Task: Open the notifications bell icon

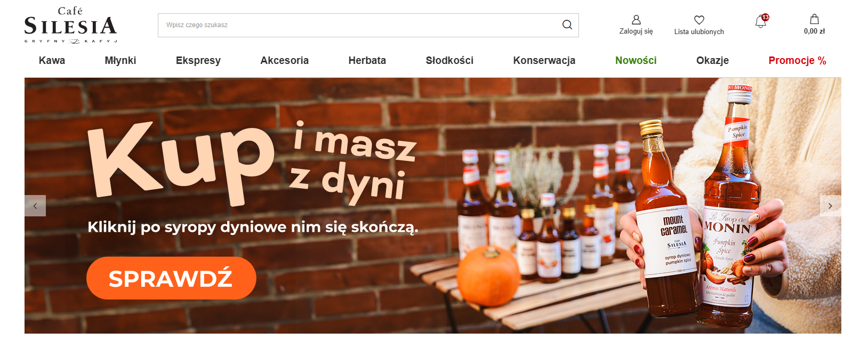Action: [761, 22]
